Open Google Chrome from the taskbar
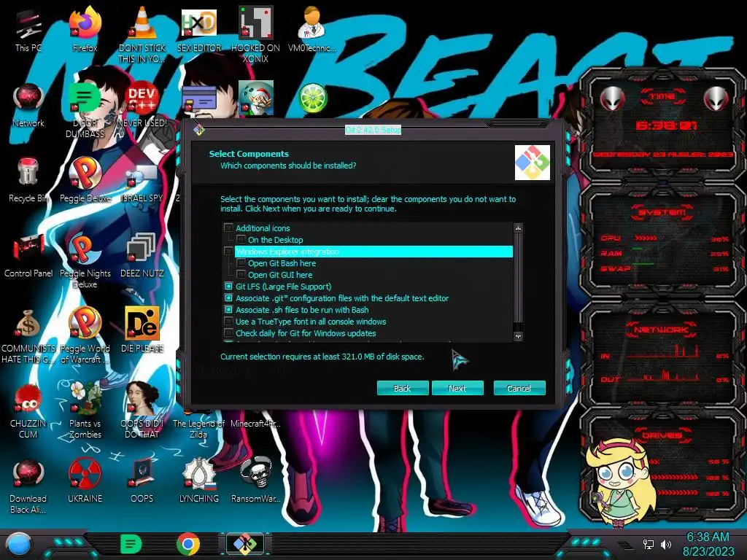The height and width of the screenshot is (560, 747). [x=188, y=544]
